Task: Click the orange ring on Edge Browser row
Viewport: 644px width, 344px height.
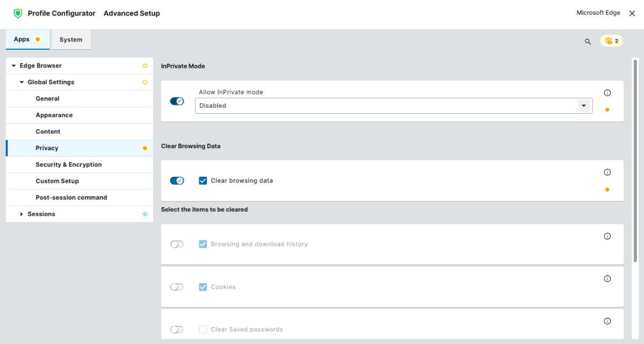Action: 145,66
